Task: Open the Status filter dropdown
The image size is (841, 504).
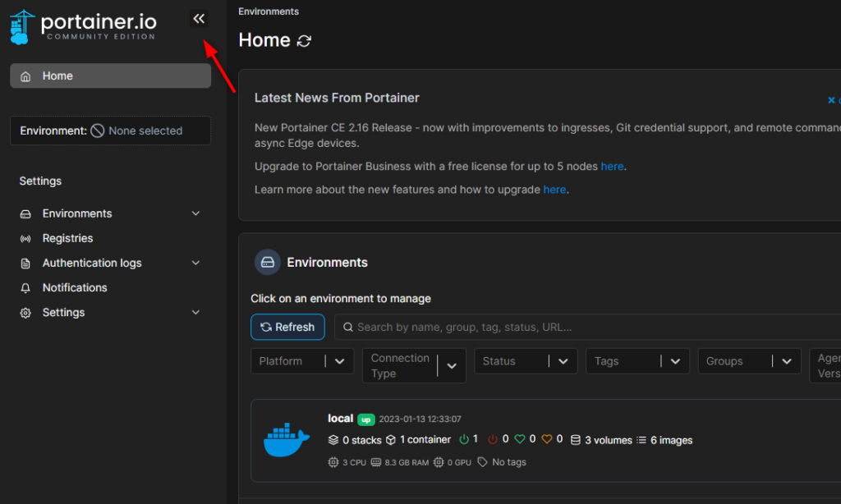Action: click(526, 361)
